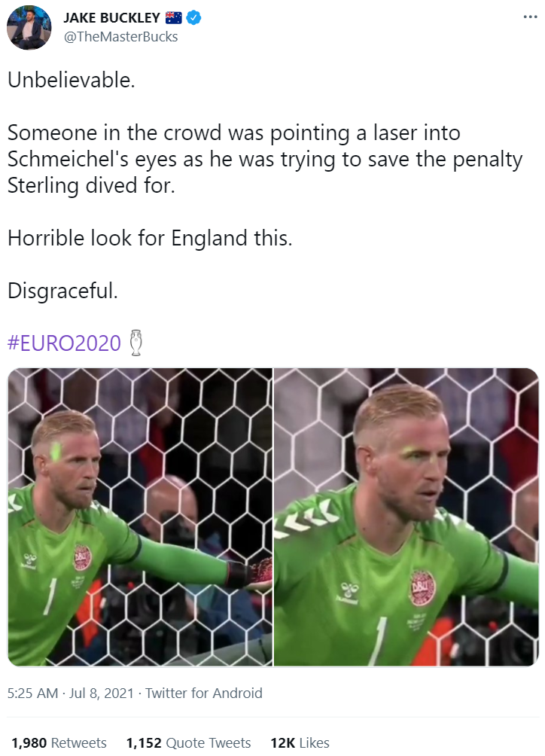This screenshot has height=756, width=545.
Task: Open the left goalkeeper laser photo
Action: click(140, 517)
